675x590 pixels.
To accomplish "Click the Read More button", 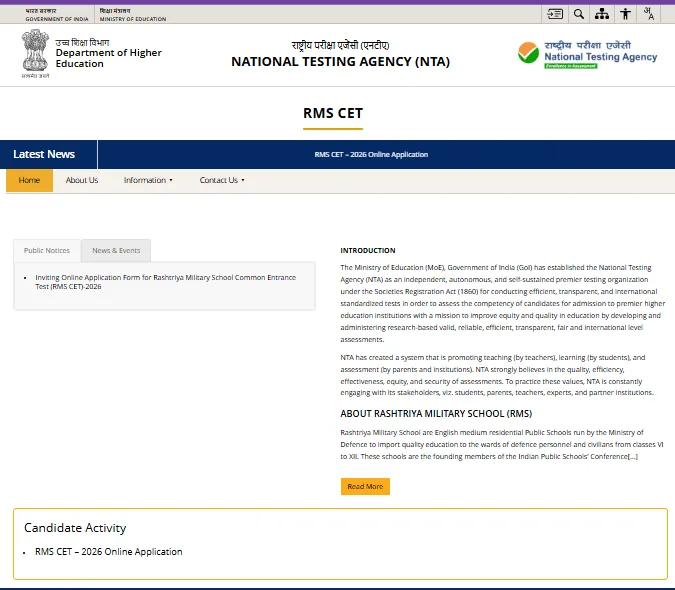I will pyautogui.click(x=365, y=486).
